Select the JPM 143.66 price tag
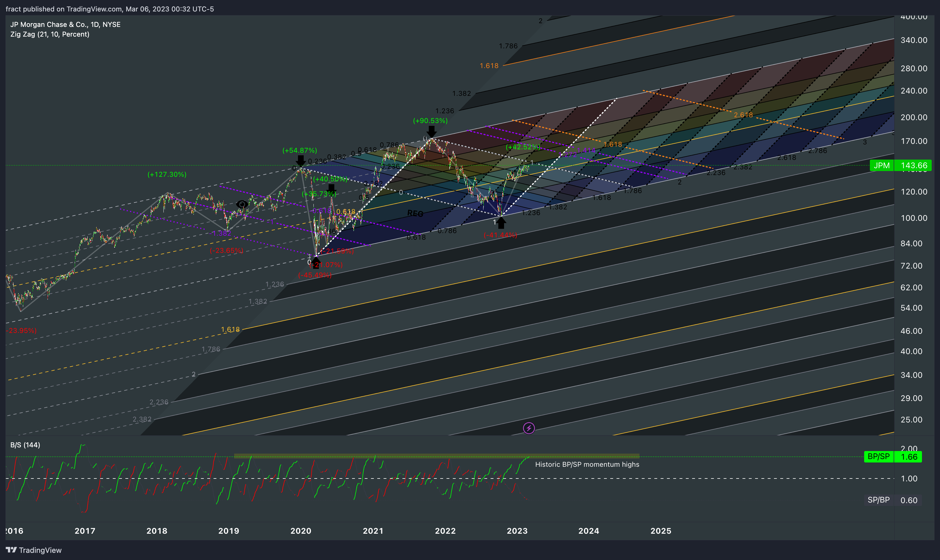Viewport: 940px width, 560px height. coord(901,165)
